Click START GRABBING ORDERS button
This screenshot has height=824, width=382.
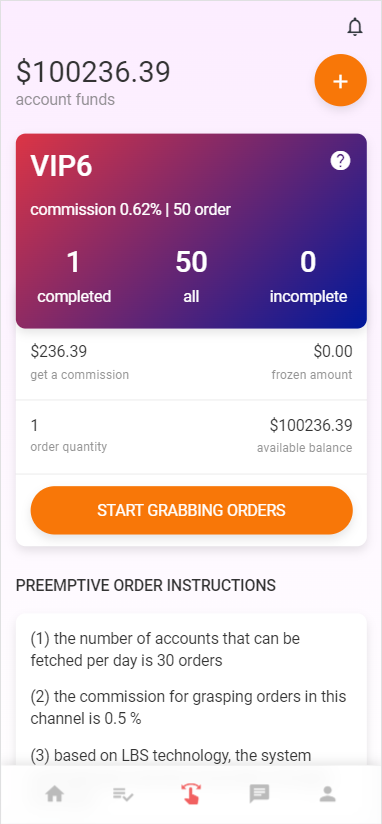[191, 510]
